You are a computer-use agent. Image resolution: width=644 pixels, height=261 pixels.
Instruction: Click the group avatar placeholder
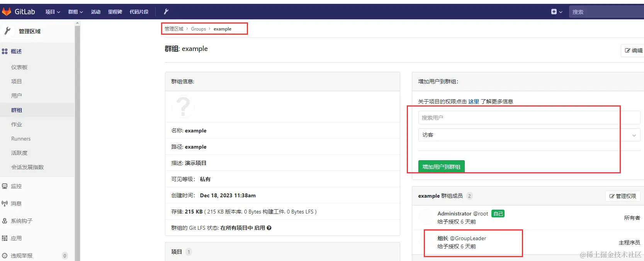coord(183,107)
